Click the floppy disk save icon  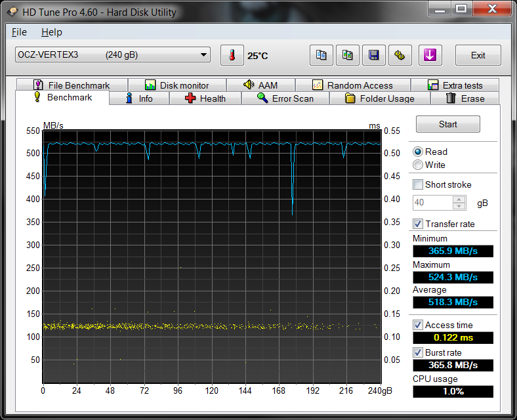coord(374,55)
